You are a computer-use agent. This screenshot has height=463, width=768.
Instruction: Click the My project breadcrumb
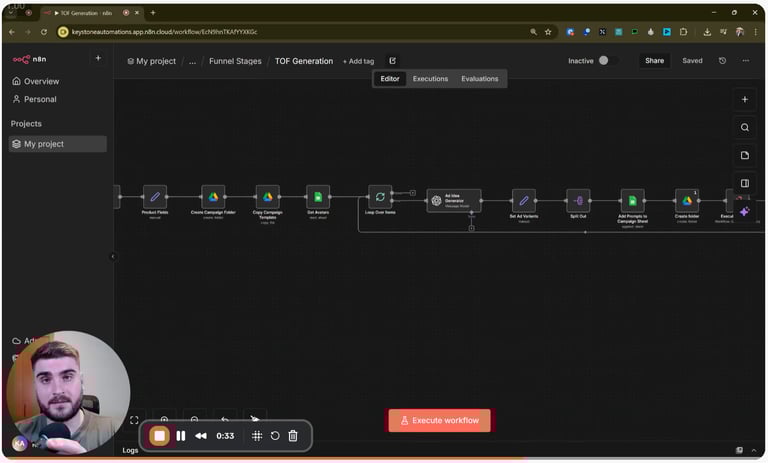[x=151, y=61]
